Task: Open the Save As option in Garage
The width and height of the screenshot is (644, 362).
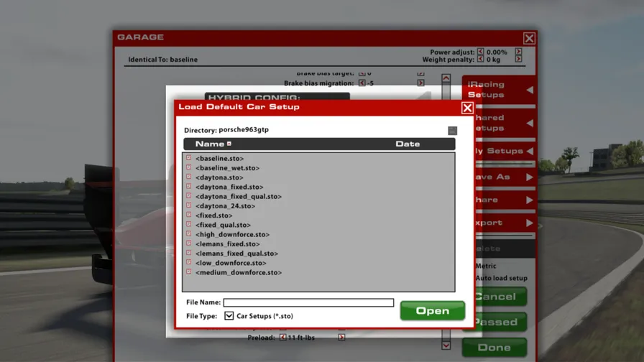Action: 505,177
